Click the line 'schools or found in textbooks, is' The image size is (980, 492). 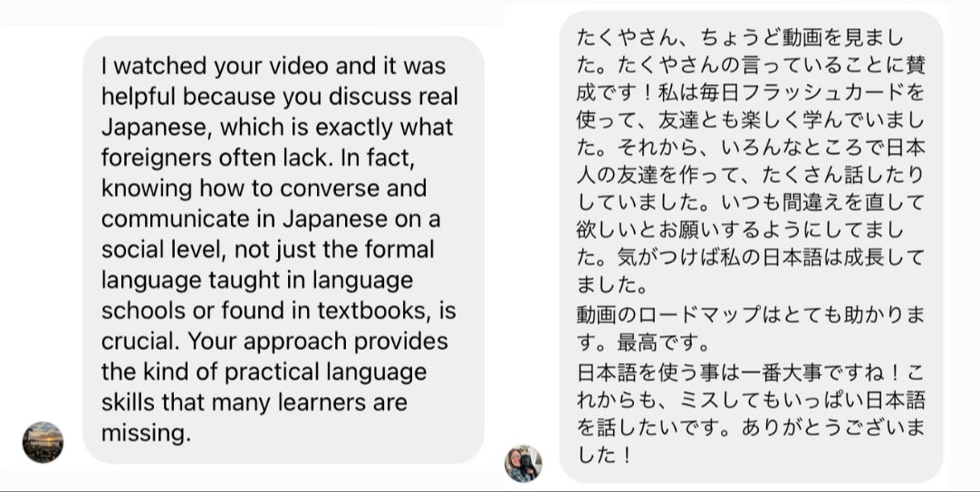tap(279, 311)
